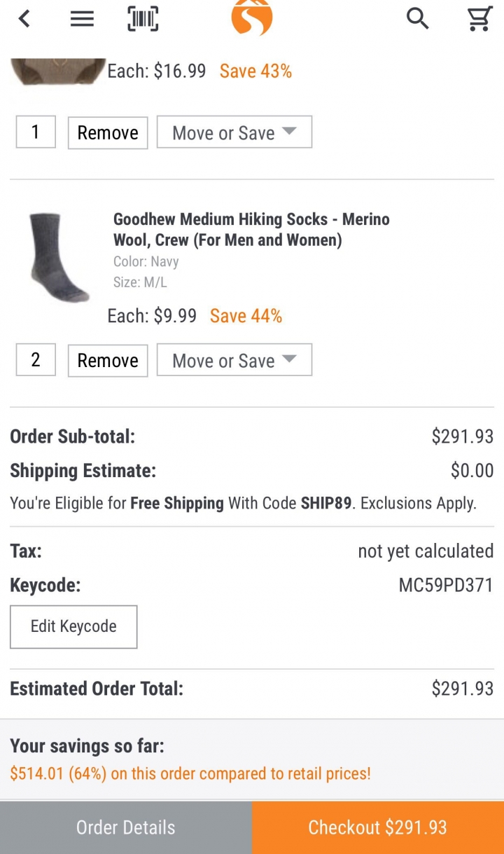Screen dimensions: 504x854
Task: Tap Checkout $291.93
Action: 378,827
